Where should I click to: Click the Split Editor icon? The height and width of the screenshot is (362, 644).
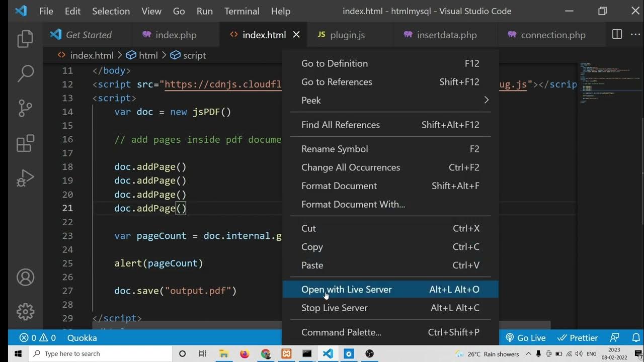pyautogui.click(x=617, y=35)
